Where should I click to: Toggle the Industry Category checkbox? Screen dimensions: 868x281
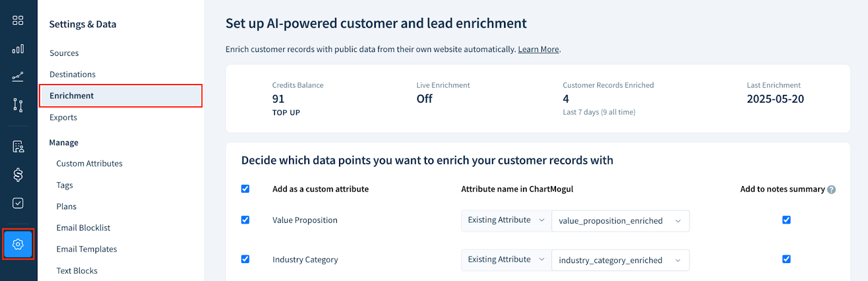245,259
